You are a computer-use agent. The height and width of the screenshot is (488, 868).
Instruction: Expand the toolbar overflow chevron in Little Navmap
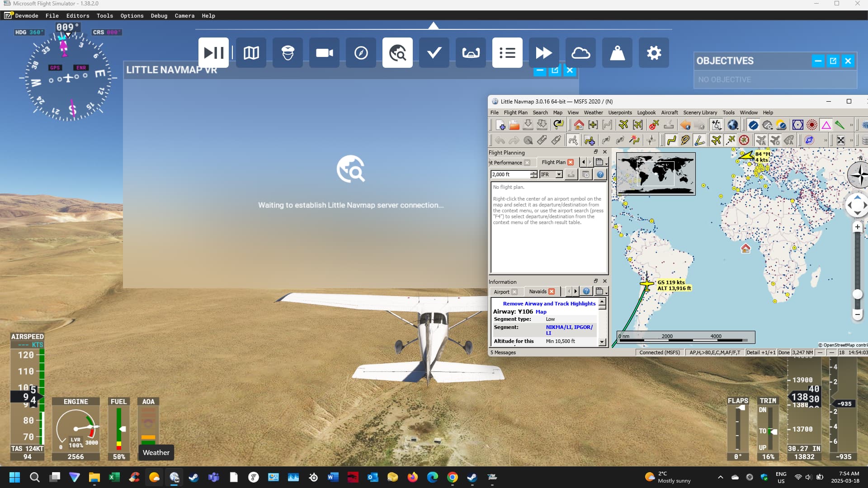pos(852,125)
